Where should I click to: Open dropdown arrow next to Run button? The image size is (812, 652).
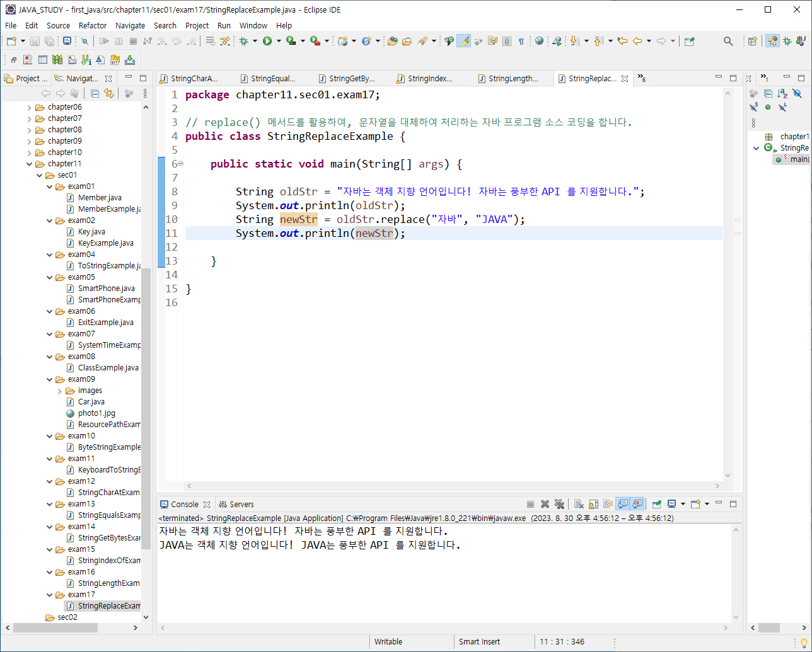coord(279,41)
